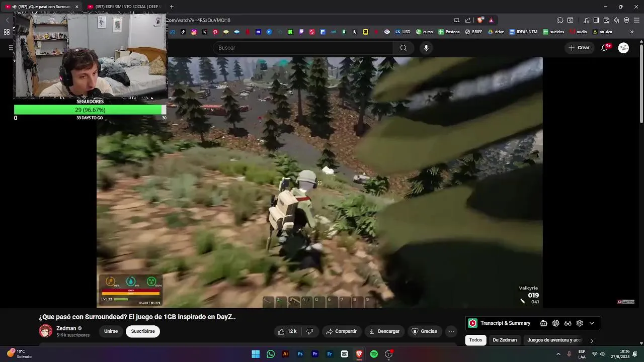Open browser extensions puzzle icon
Image resolution: width=644 pixels, height=362 pixels.
(x=560, y=20)
